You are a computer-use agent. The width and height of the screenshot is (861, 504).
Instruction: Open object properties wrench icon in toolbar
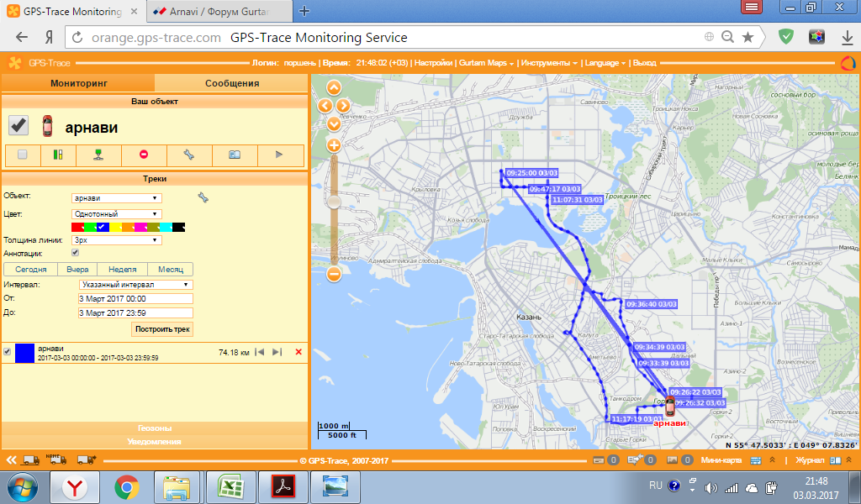click(x=188, y=155)
